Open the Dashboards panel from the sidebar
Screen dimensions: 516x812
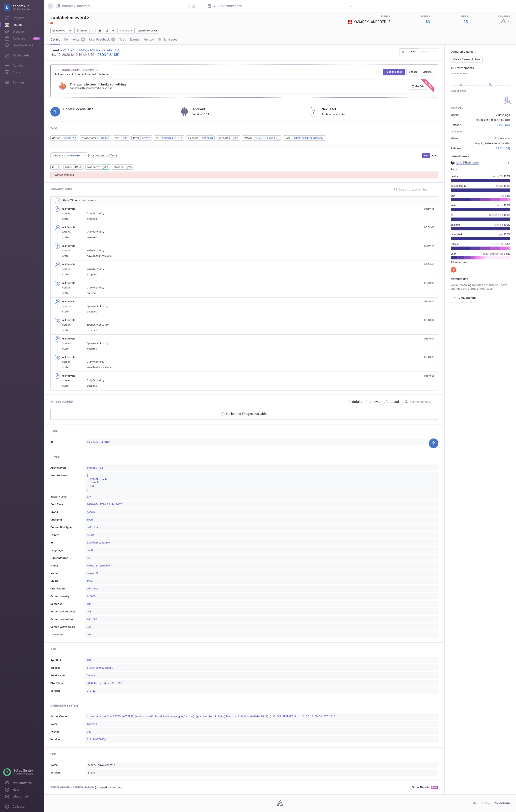(x=21, y=55)
